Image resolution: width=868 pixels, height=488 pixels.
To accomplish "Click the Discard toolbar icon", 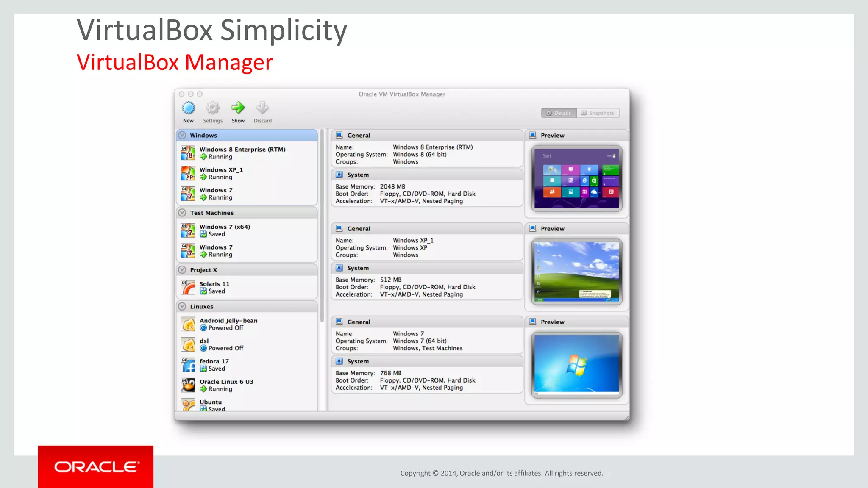I will [x=262, y=108].
